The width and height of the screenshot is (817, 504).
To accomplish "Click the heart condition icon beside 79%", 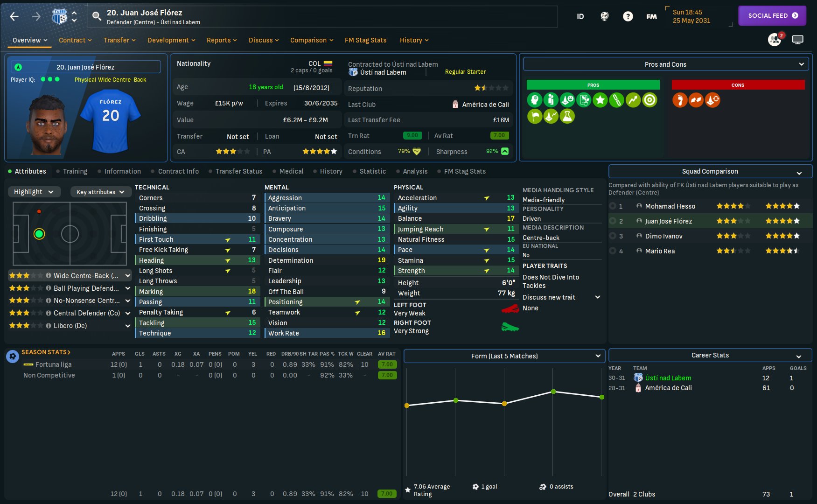I will (417, 151).
